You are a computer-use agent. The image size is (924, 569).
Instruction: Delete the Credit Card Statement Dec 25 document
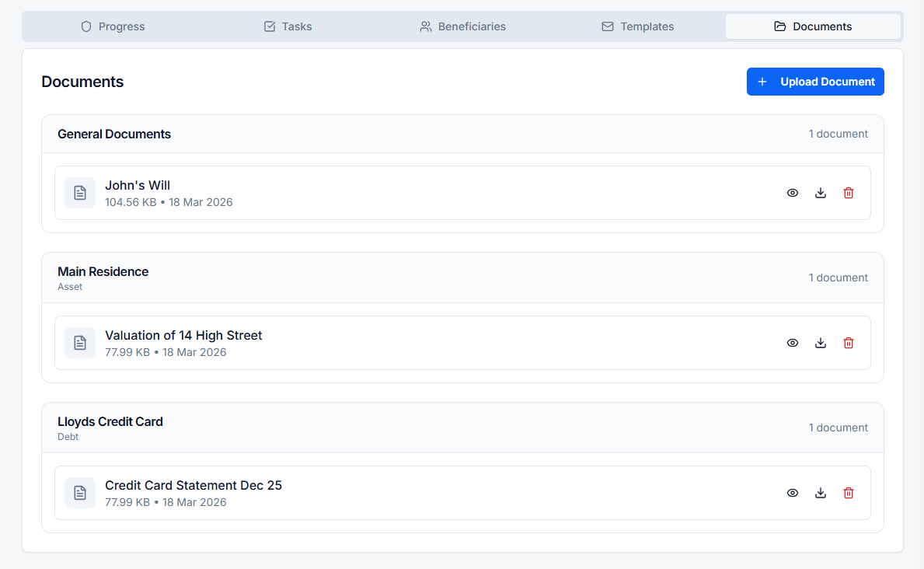pos(848,492)
